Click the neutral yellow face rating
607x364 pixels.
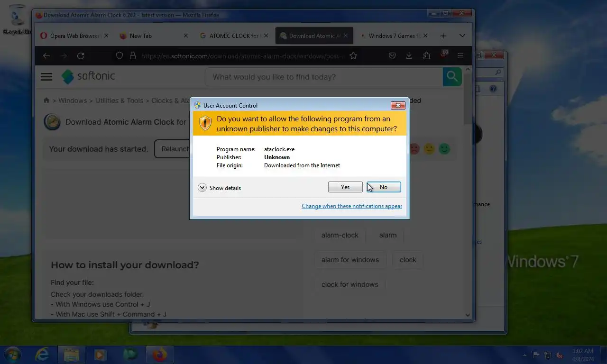click(x=429, y=149)
